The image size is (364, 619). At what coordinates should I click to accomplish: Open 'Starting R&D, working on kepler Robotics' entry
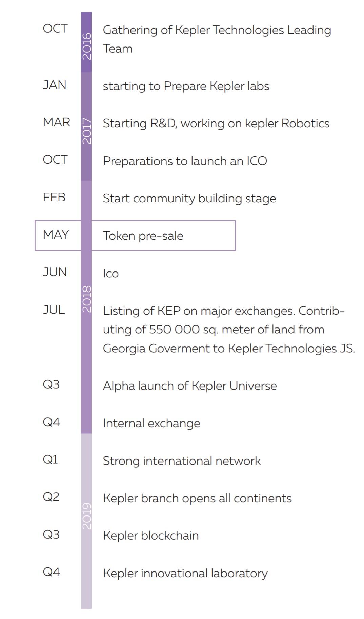tap(216, 124)
